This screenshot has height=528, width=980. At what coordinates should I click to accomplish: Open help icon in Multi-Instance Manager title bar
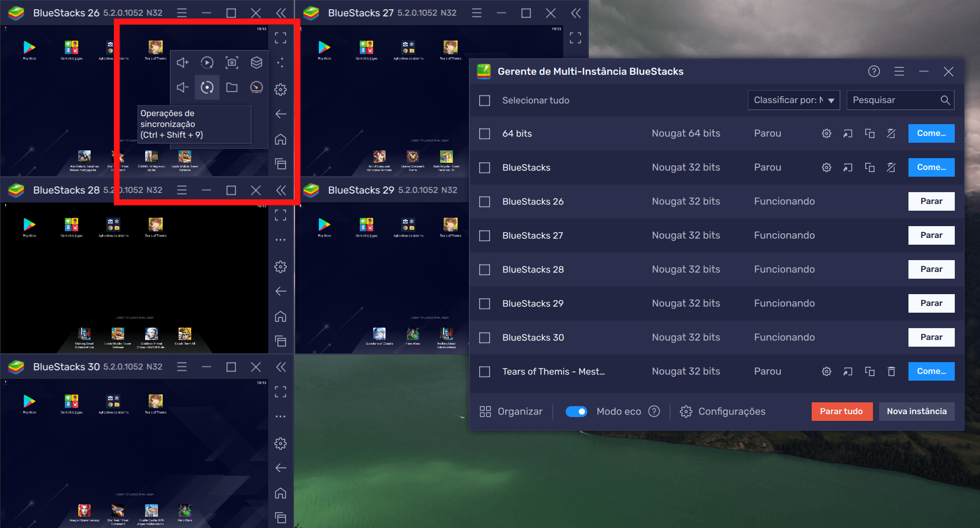click(x=874, y=72)
